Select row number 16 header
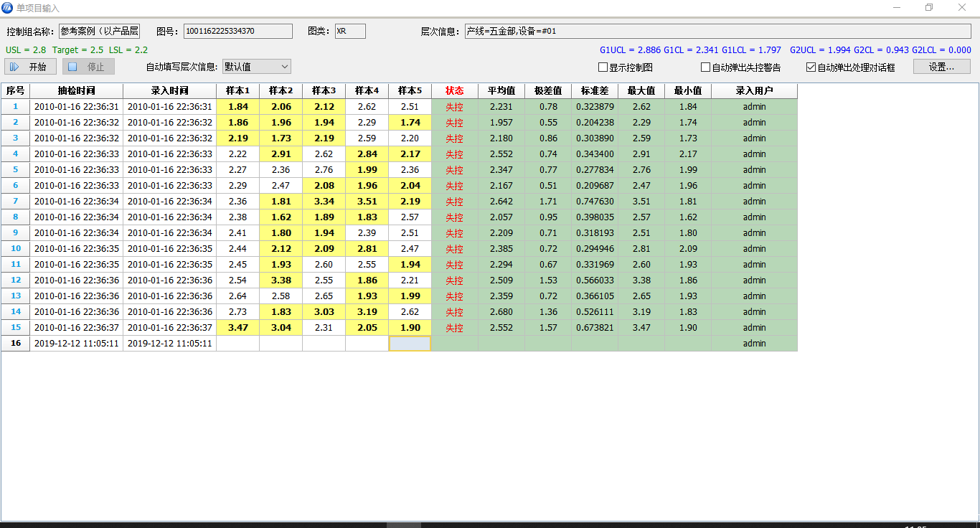The width and height of the screenshot is (980, 528). (x=15, y=344)
